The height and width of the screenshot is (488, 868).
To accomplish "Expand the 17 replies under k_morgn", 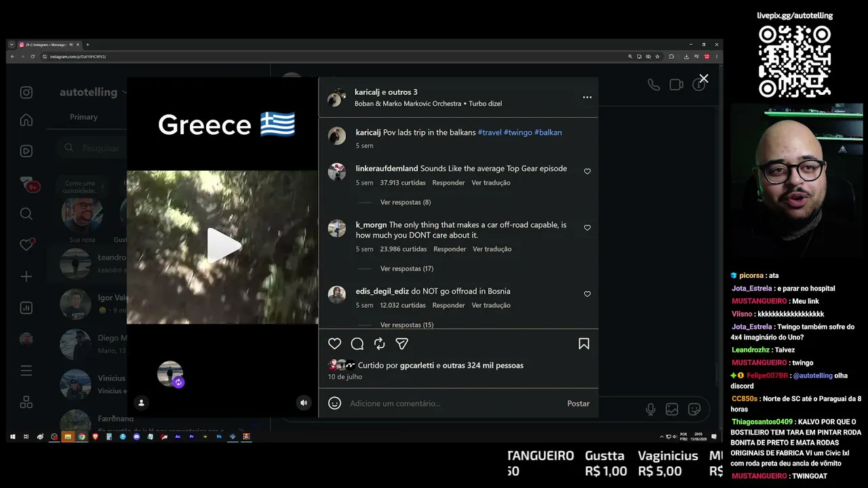I will [x=407, y=268].
